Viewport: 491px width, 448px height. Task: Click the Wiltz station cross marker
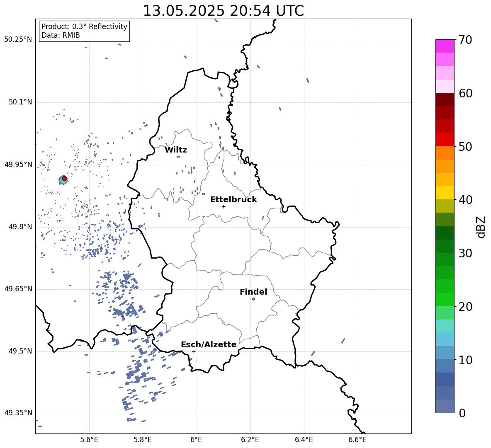[178, 157]
